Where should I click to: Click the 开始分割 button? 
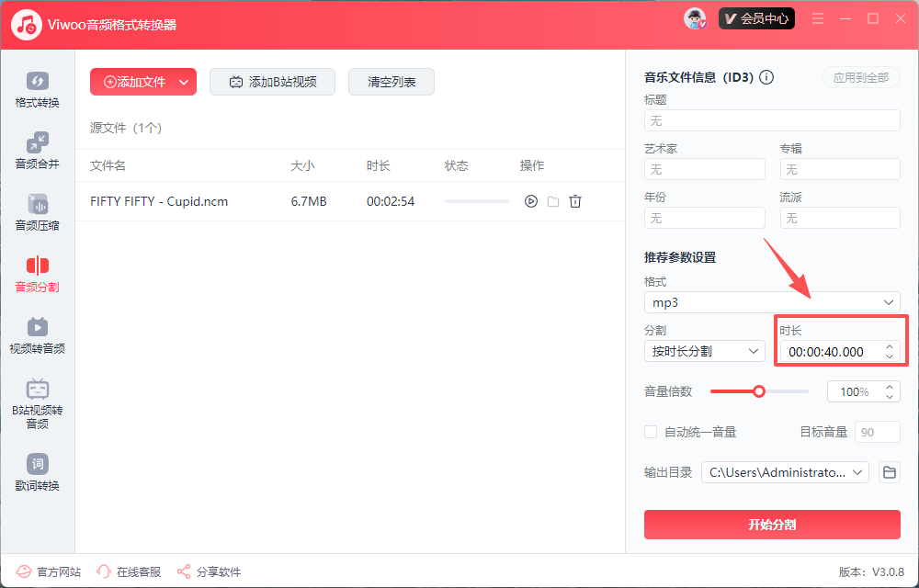772,525
